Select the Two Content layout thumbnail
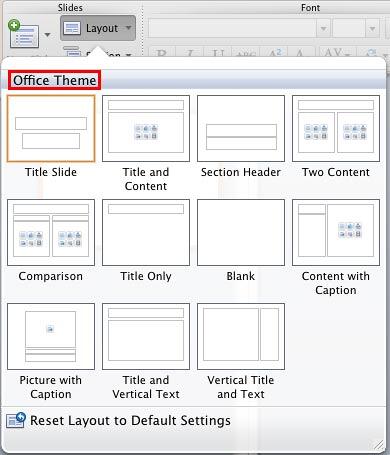This screenshot has width=390, height=455. [336, 128]
